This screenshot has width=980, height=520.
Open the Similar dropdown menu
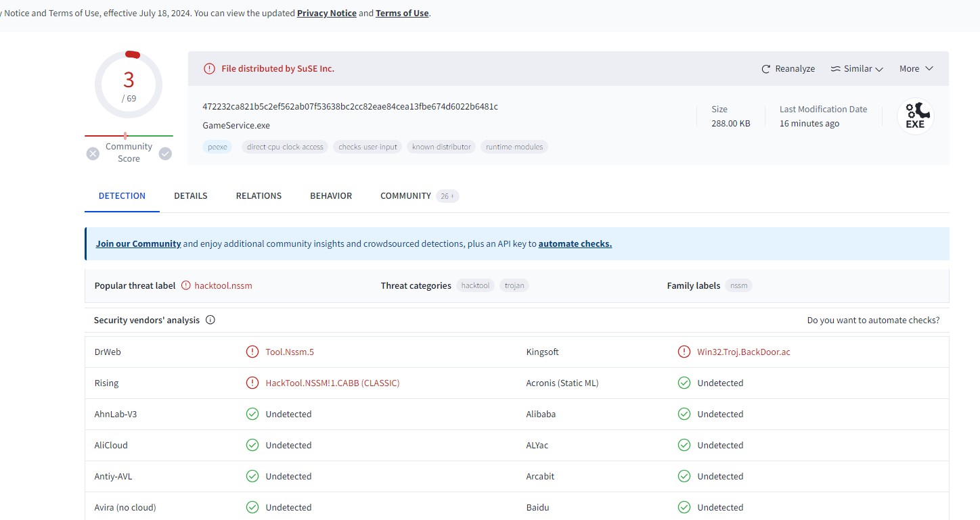point(857,69)
